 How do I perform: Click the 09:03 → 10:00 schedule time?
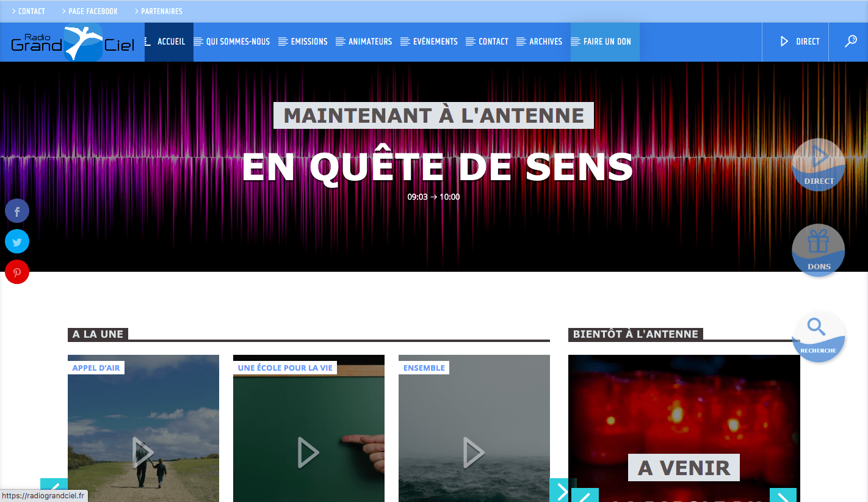tap(433, 197)
